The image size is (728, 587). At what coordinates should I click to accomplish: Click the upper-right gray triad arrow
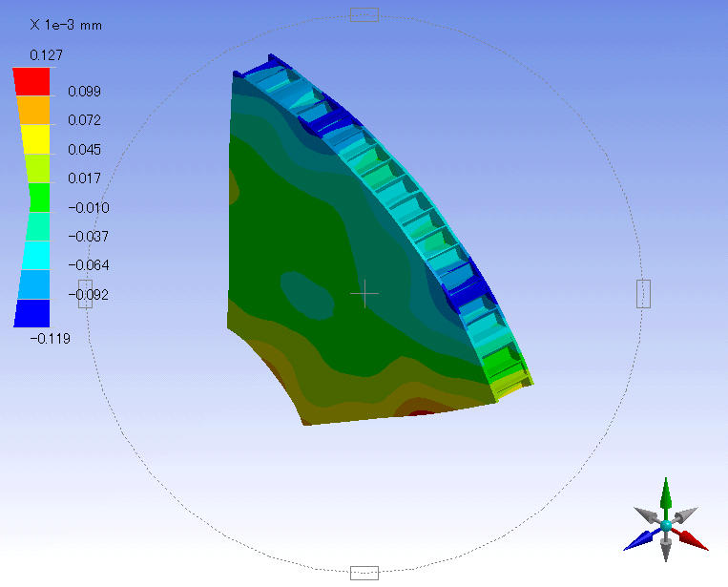[x=685, y=514]
